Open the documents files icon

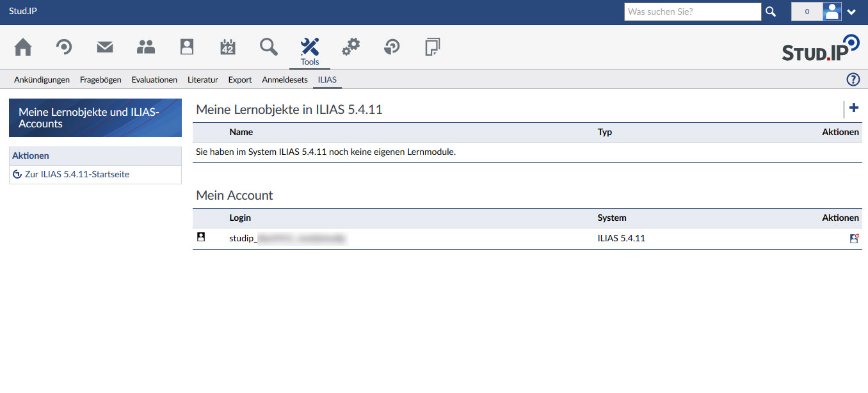coord(433,47)
